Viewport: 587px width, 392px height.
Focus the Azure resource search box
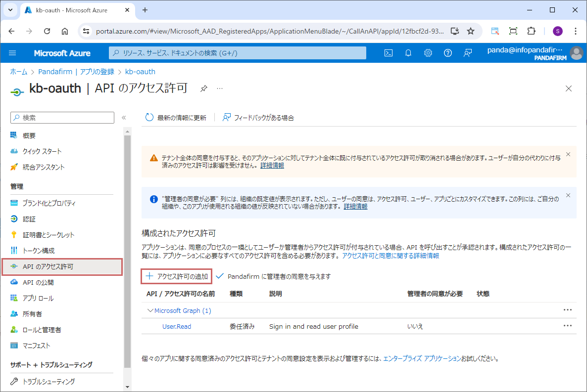click(x=238, y=53)
